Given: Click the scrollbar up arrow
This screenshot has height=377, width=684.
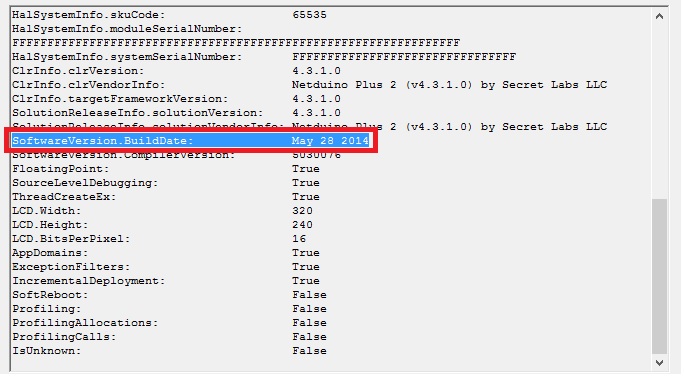Looking at the screenshot, I should click(659, 17).
